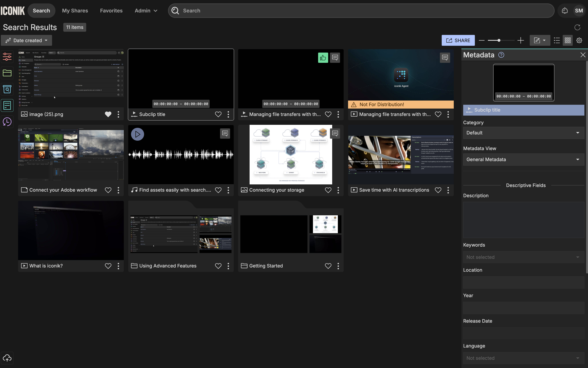Image resolution: width=588 pixels, height=368 pixels.
Task: Favorite the Connecting your storage asset
Action: coord(328,190)
